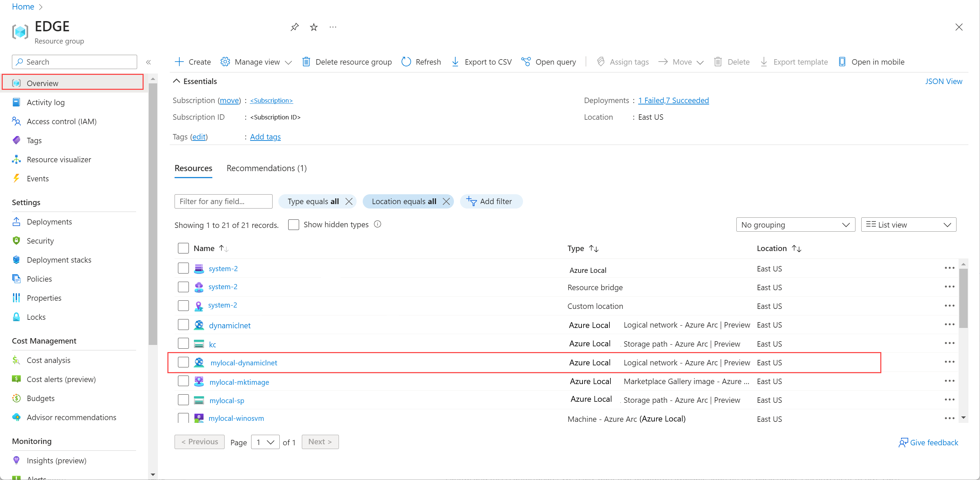
Task: Enable the Show hidden types checkbox
Action: point(293,225)
